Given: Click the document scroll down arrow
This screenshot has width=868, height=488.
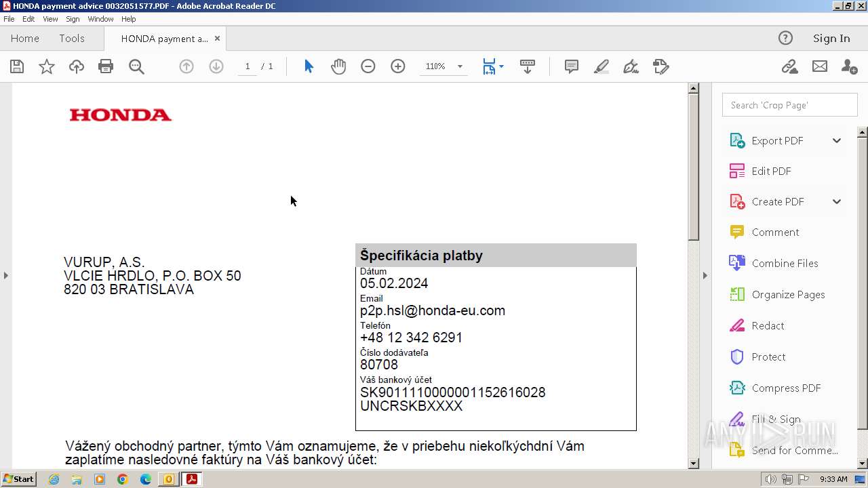Looking at the screenshot, I should point(693,464).
